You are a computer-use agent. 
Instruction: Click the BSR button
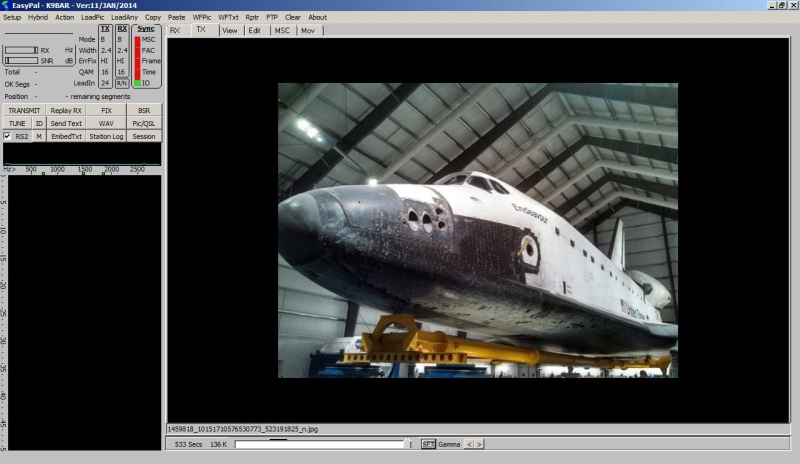(144, 110)
